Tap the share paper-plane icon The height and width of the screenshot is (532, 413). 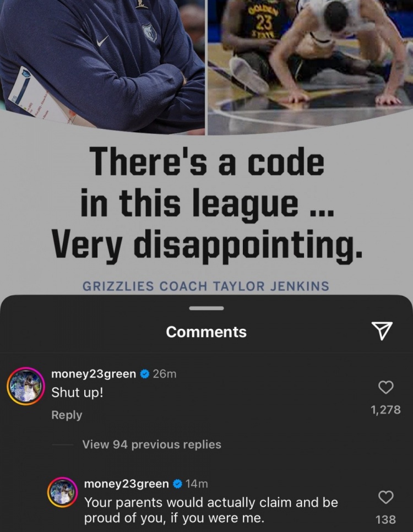coord(382,331)
